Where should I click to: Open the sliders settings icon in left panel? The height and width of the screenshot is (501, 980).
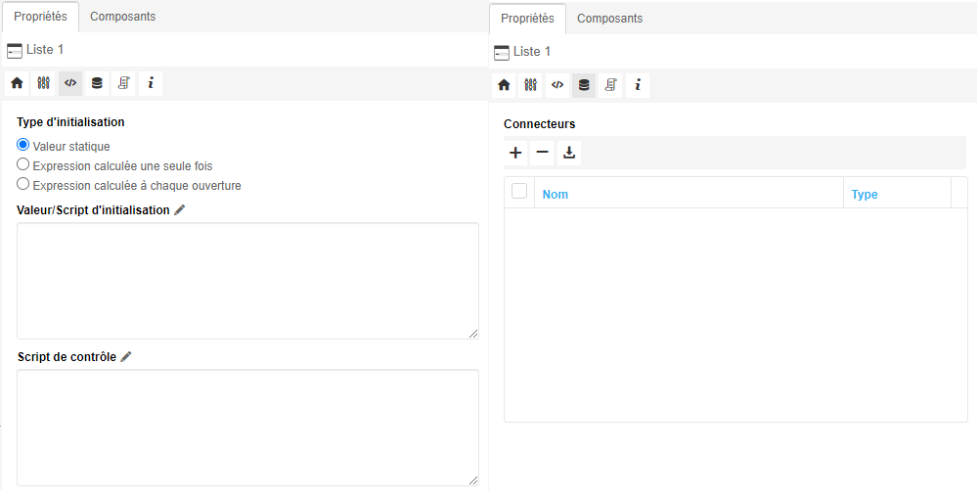point(43,83)
